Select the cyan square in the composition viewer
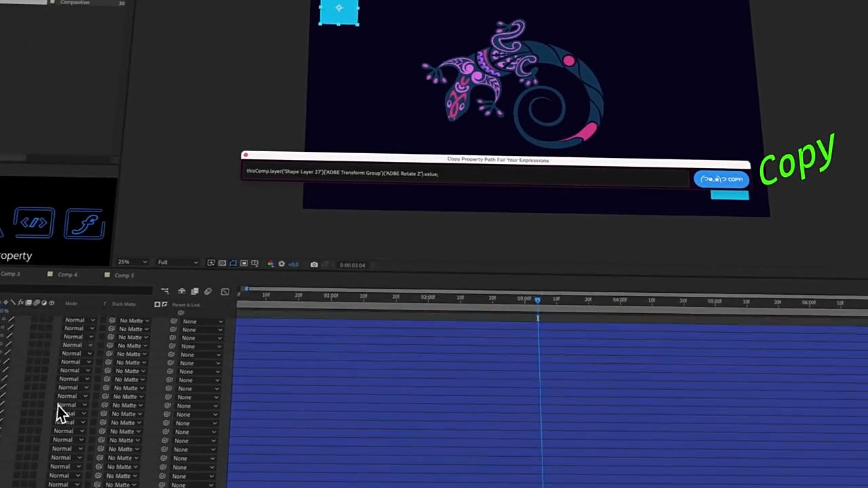Image resolution: width=868 pixels, height=488 pixels. coord(338,13)
